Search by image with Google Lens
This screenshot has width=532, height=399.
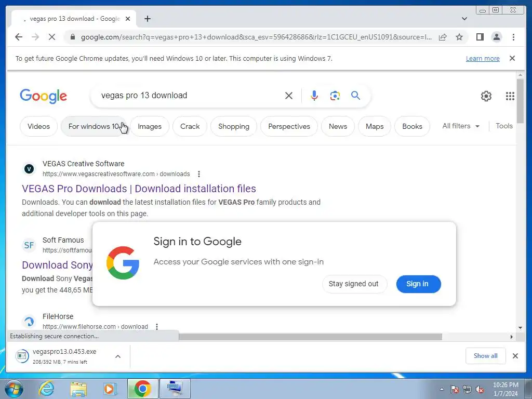335,96
